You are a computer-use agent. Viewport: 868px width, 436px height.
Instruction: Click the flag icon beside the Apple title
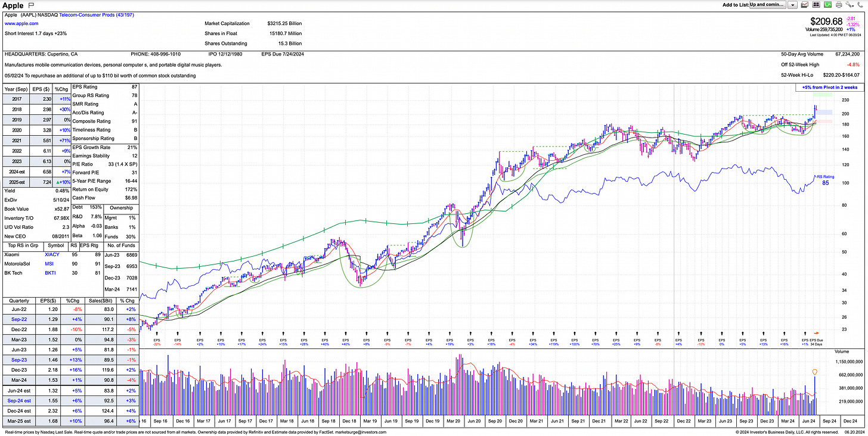[32, 5]
